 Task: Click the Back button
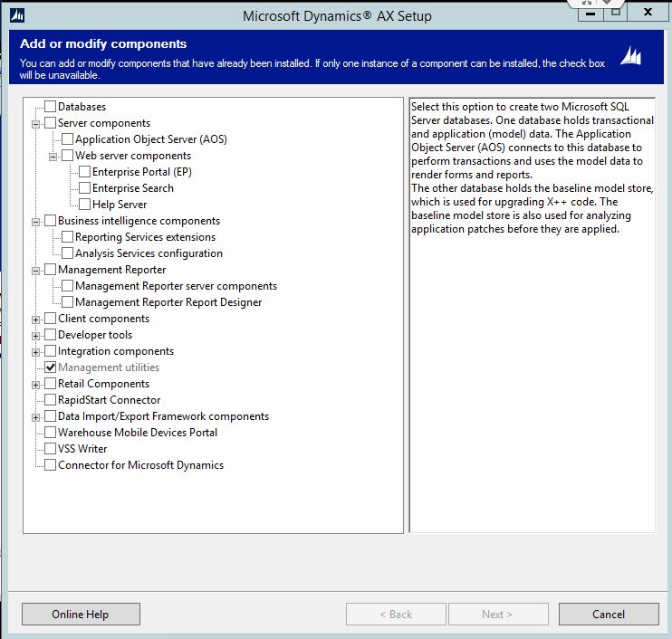click(396, 615)
